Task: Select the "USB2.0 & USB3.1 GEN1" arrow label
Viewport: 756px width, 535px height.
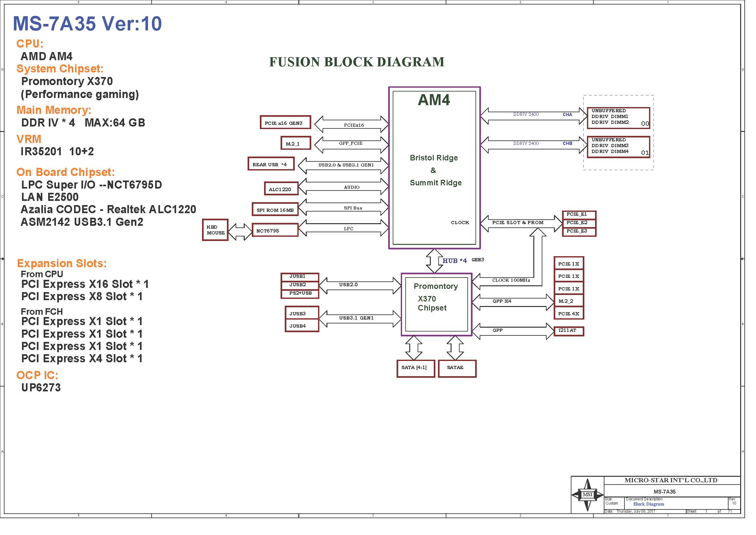Action: 346,165
